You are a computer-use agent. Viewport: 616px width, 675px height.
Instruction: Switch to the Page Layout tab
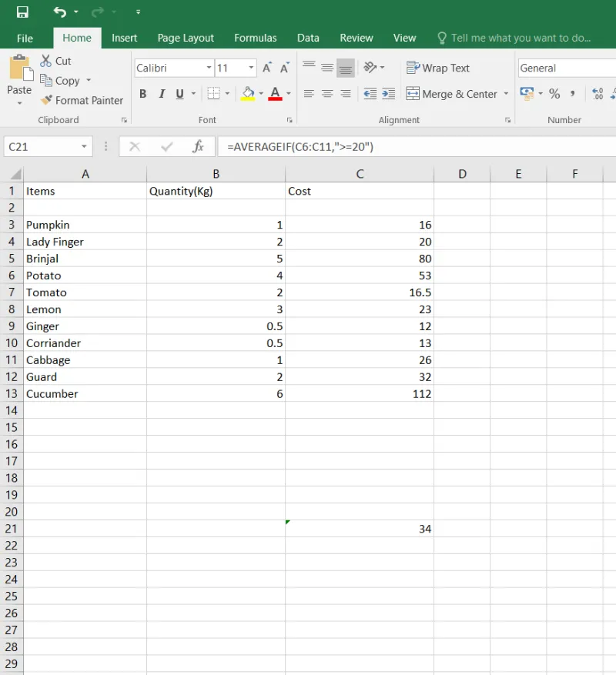(186, 38)
